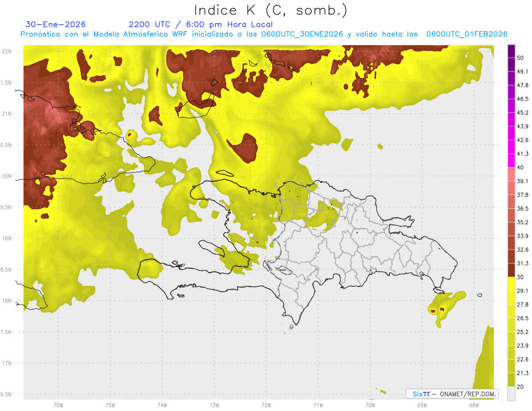Click colorbar value "29.1"
This screenshot has width=532, height=411.
click(523, 290)
